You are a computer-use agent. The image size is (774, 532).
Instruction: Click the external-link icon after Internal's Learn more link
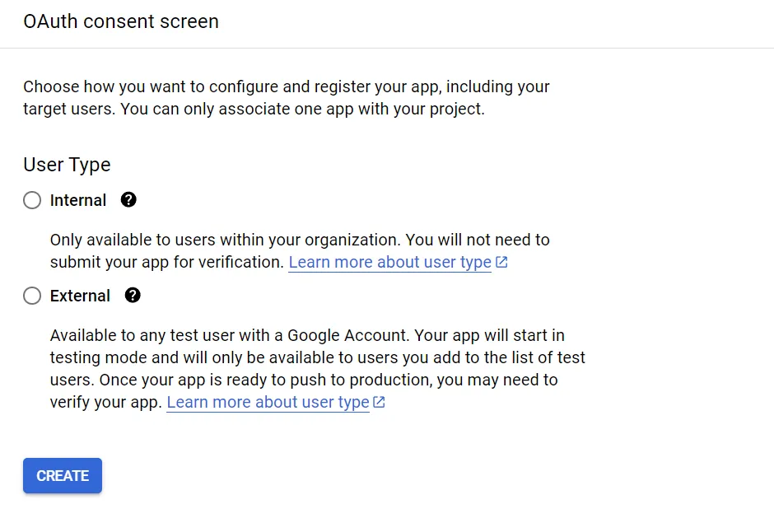click(x=501, y=262)
